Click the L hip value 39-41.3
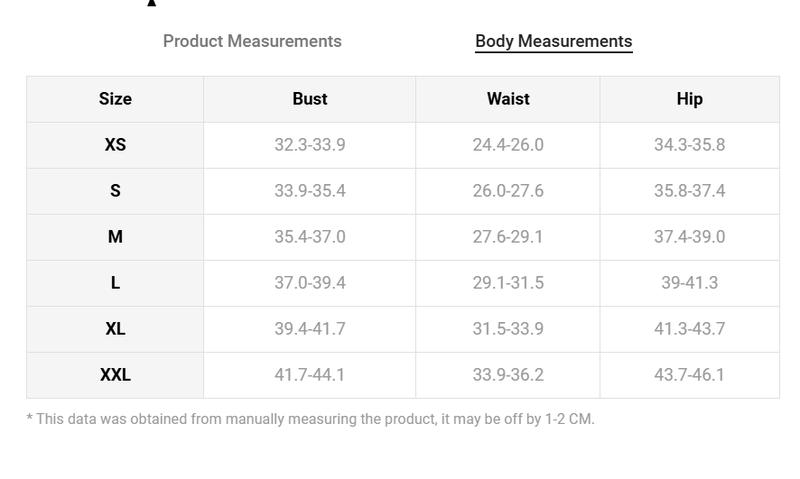The height and width of the screenshot is (479, 800). point(689,283)
